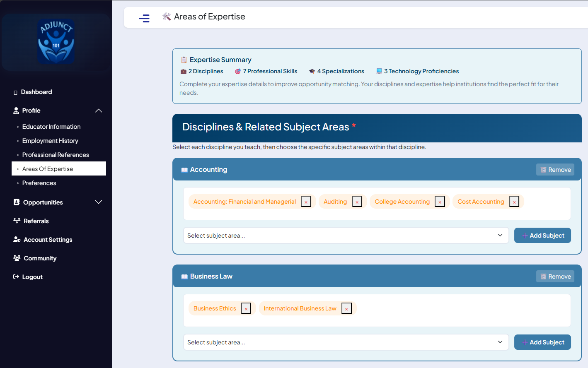This screenshot has height=368, width=588.
Task: Remove the Business Law discipline
Action: (555, 277)
